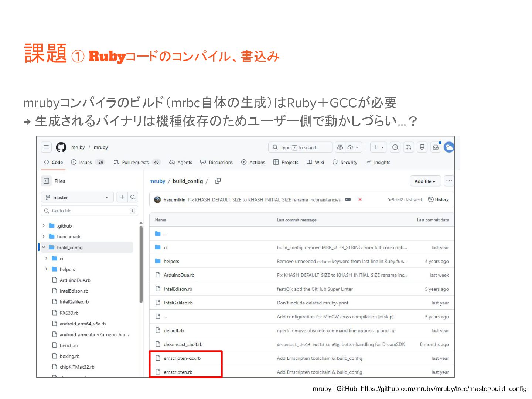The height and width of the screenshot is (399, 532).
Task: Expand the helpers subfolder chevron in tree
Action: (47, 269)
